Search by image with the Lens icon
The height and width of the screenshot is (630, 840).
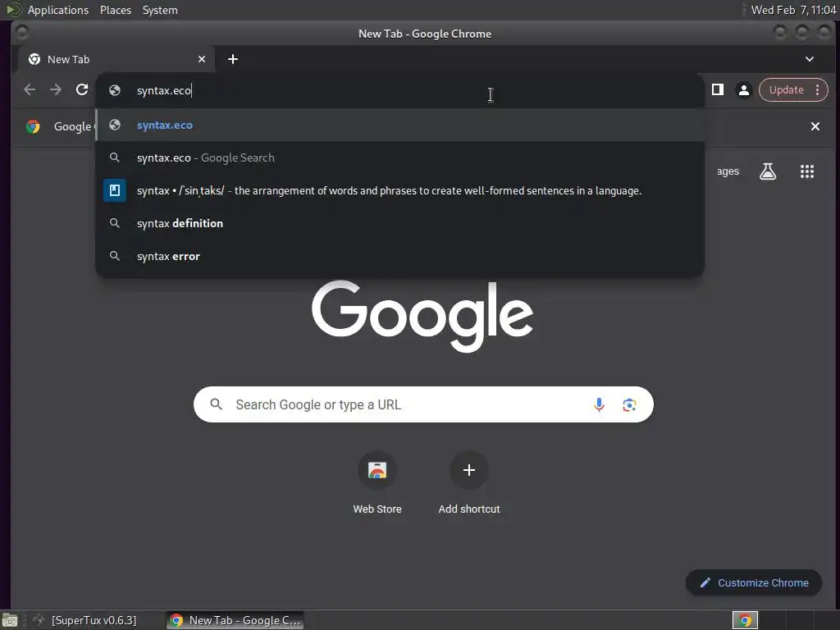pos(629,404)
